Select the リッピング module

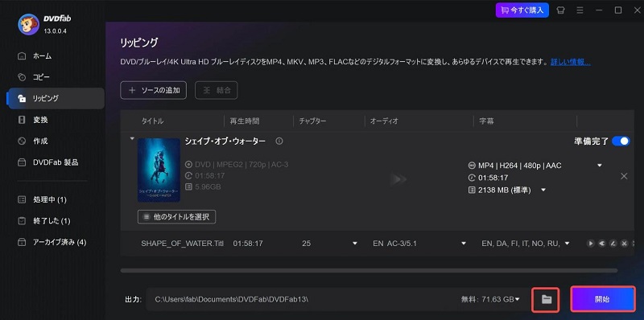[56, 98]
